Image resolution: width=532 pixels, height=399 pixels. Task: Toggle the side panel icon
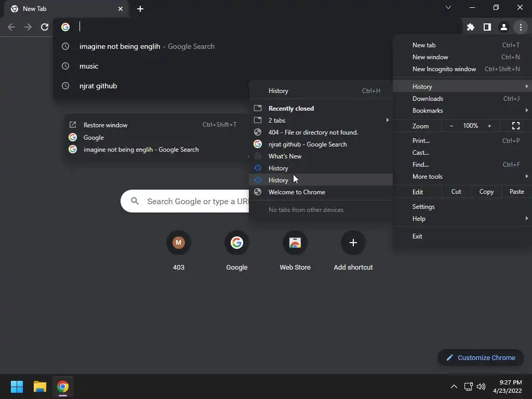pyautogui.click(x=487, y=27)
